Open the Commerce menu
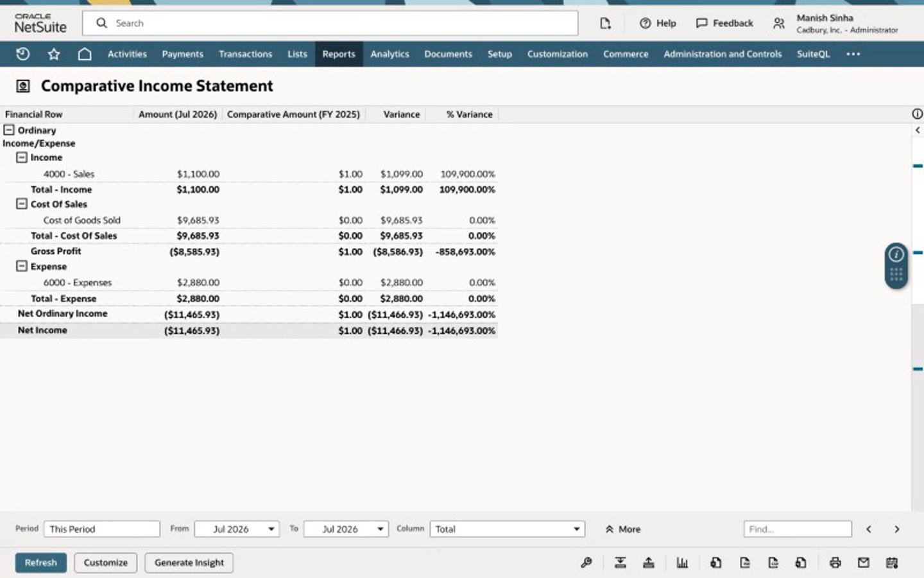The width and height of the screenshot is (924, 578). pyautogui.click(x=626, y=54)
